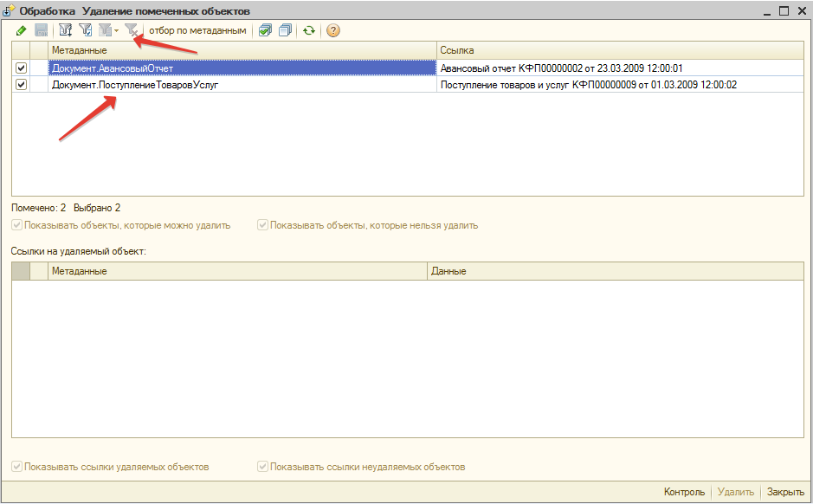Image resolution: width=813 pixels, height=504 pixels.
Task: Toggle 'Показывать ссылки неудаляемых объектов' checkbox
Action: coord(262,467)
